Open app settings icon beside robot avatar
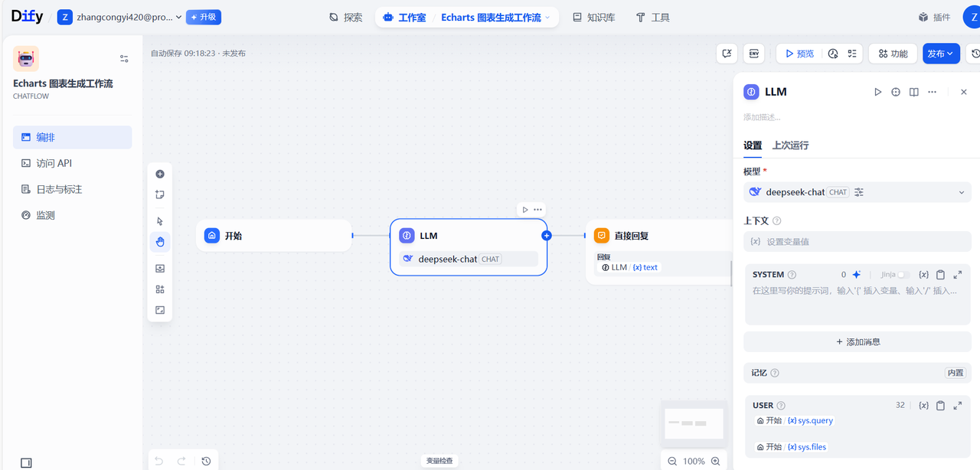The height and width of the screenshot is (470, 980). [x=124, y=59]
